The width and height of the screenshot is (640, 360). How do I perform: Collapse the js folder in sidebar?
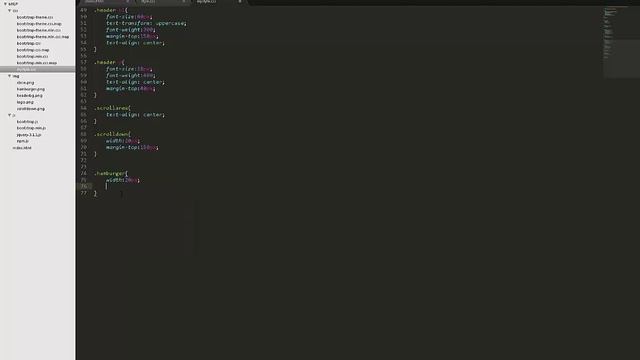(10, 115)
